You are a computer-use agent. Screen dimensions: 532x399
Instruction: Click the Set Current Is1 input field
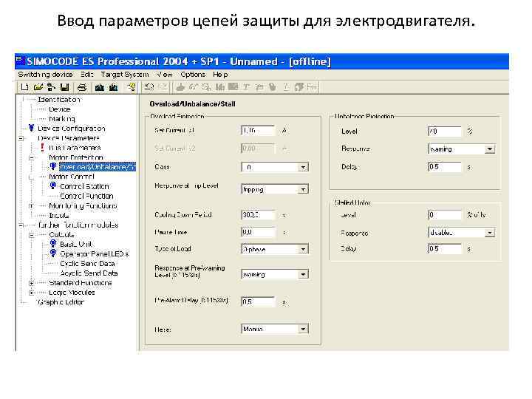[x=258, y=131]
